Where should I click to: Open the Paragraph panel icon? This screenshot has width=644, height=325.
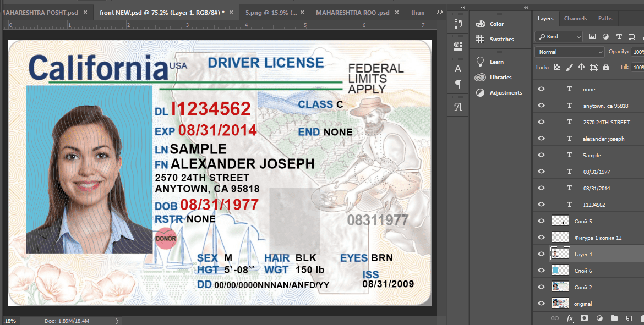point(458,84)
